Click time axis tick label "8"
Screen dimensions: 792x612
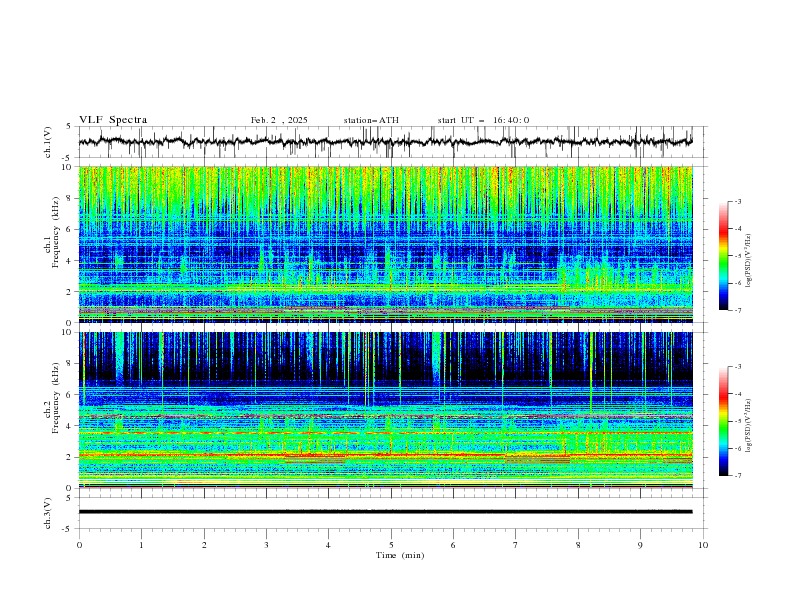(x=578, y=545)
